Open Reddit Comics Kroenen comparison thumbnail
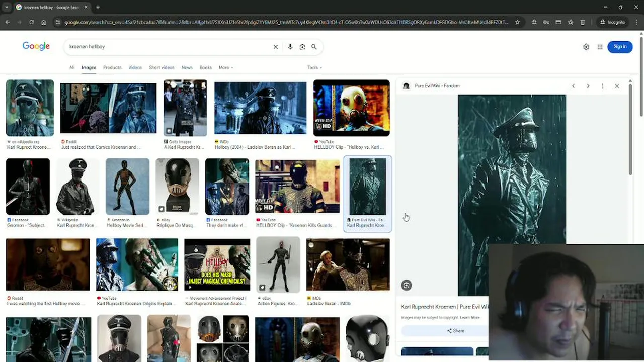The height and width of the screenshot is (362, 644). 108,109
